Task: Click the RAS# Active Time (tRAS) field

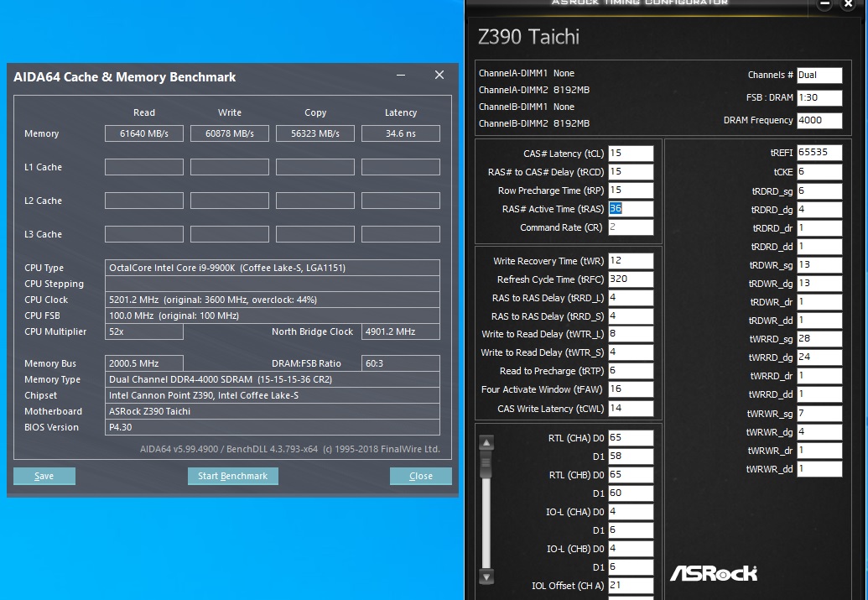Action: [631, 209]
